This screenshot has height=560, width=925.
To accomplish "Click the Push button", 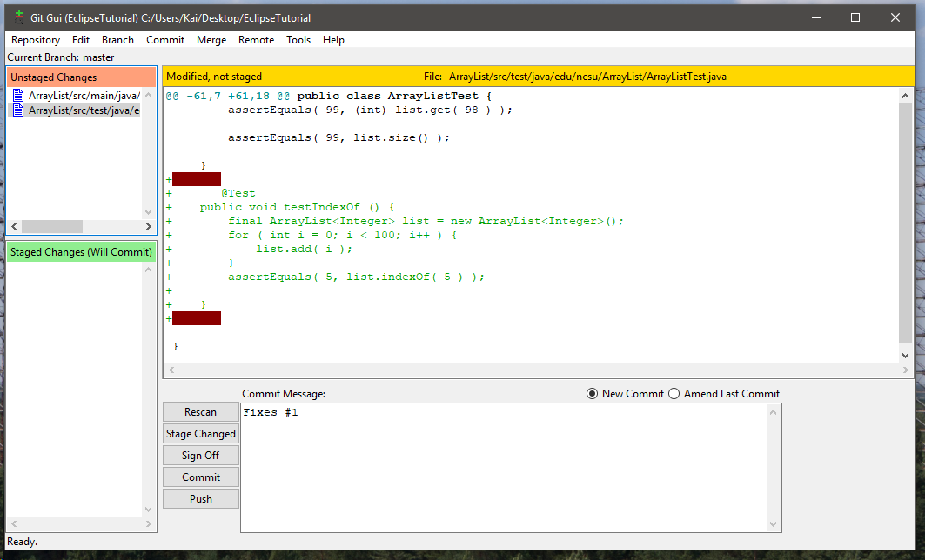I will [200, 498].
